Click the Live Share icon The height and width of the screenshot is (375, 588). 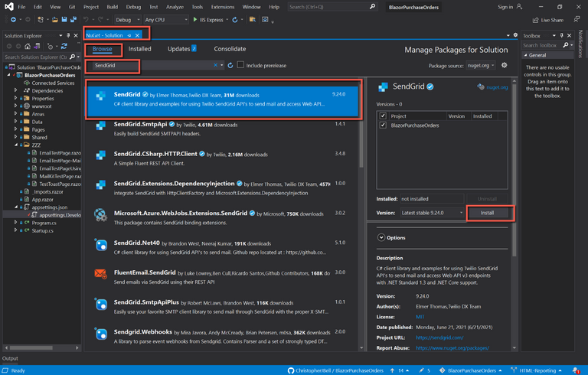(x=536, y=20)
